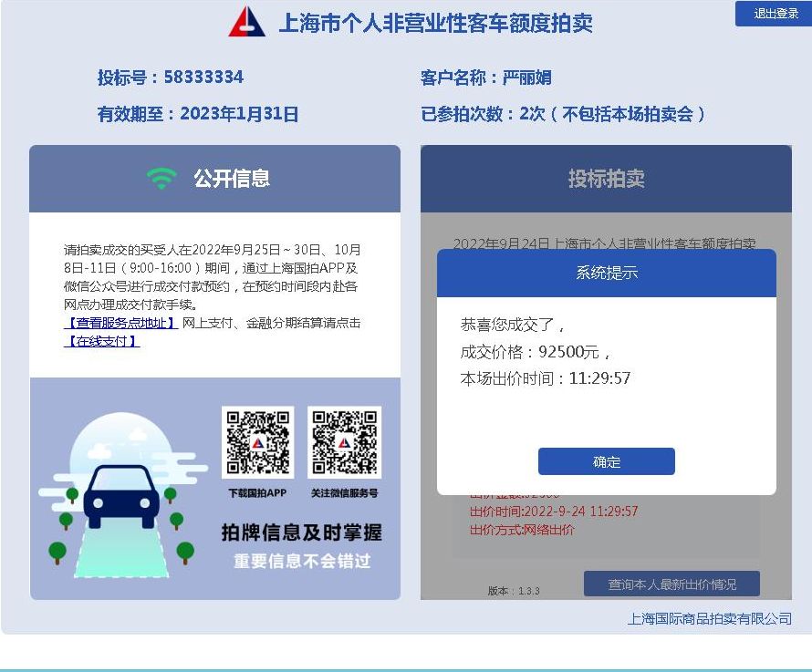
Task: Click the 下载国拍APP QR code
Action: pyautogui.click(x=258, y=442)
